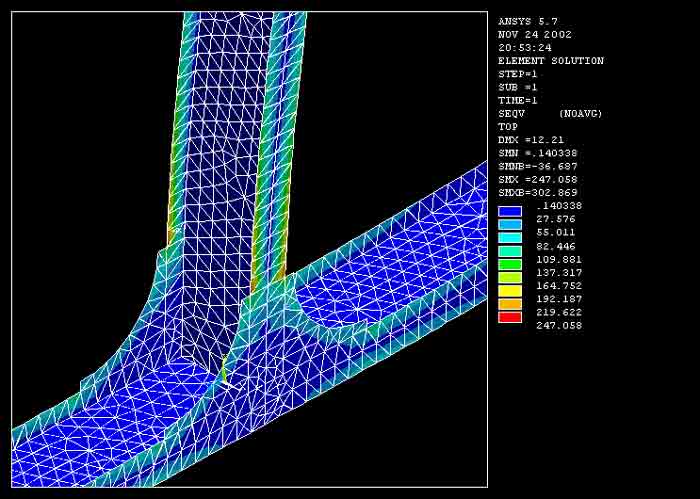
Task: Select the SMX =247.058 value
Action: coord(538,179)
